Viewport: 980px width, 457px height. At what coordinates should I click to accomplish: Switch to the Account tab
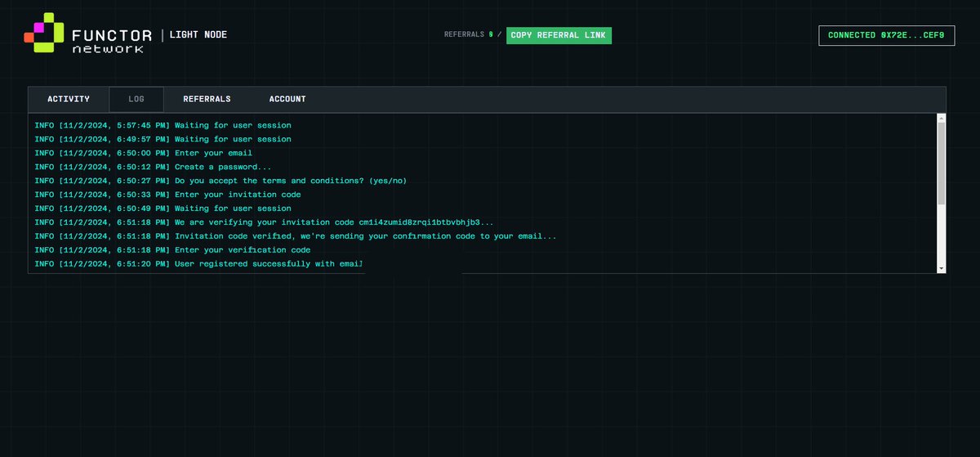[287, 99]
